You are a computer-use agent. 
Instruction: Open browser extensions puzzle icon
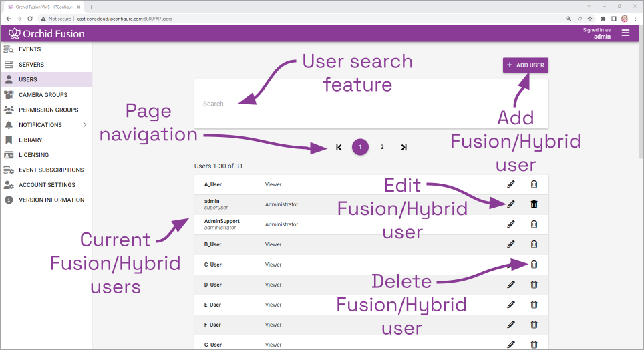(603, 19)
